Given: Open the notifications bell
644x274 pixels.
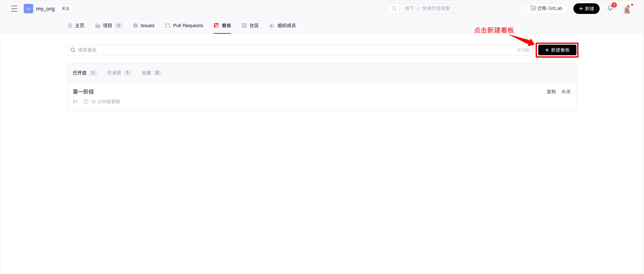Looking at the screenshot, I should pos(610,8).
